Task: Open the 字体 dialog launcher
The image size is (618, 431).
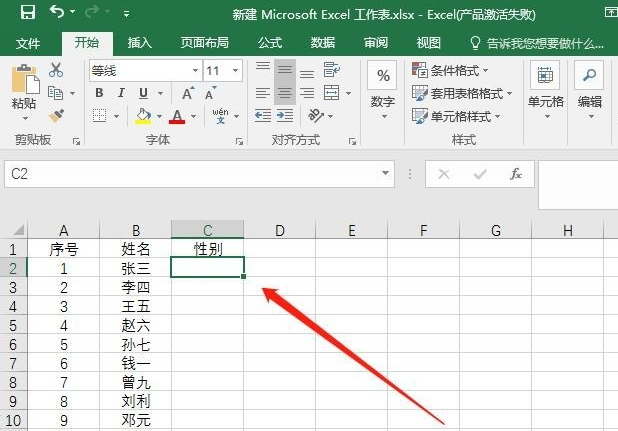Action: 239,141
